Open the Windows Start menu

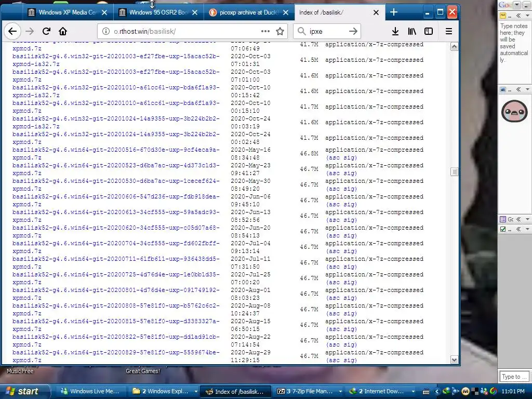[23, 391]
